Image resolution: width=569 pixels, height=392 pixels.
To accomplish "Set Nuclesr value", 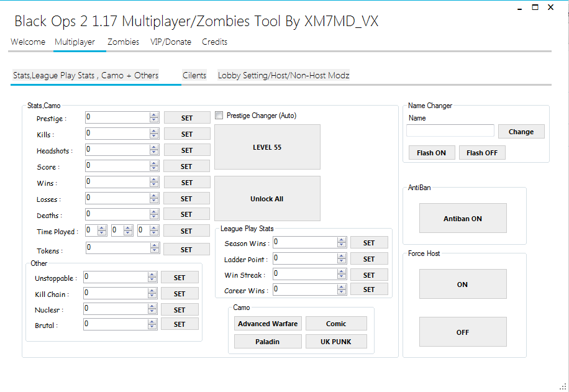I will (180, 309).
